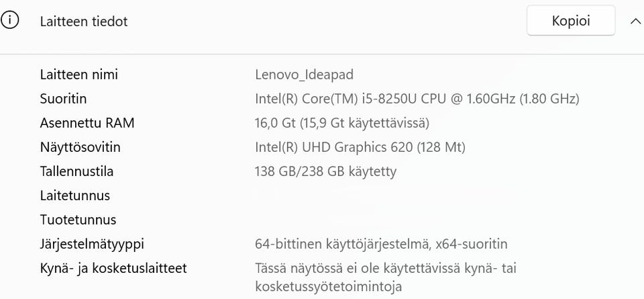644x299 pixels.
Task: Click the Suoritin label
Action: coord(63,99)
